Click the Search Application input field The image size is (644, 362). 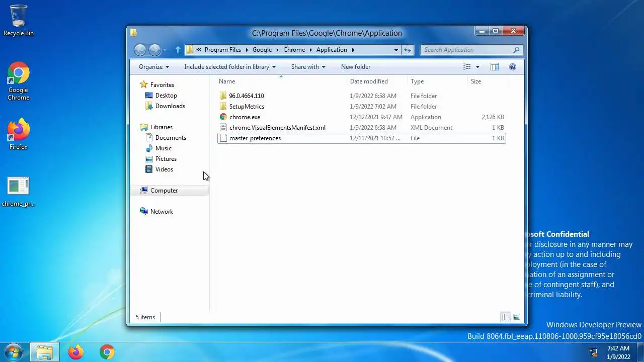point(466,50)
